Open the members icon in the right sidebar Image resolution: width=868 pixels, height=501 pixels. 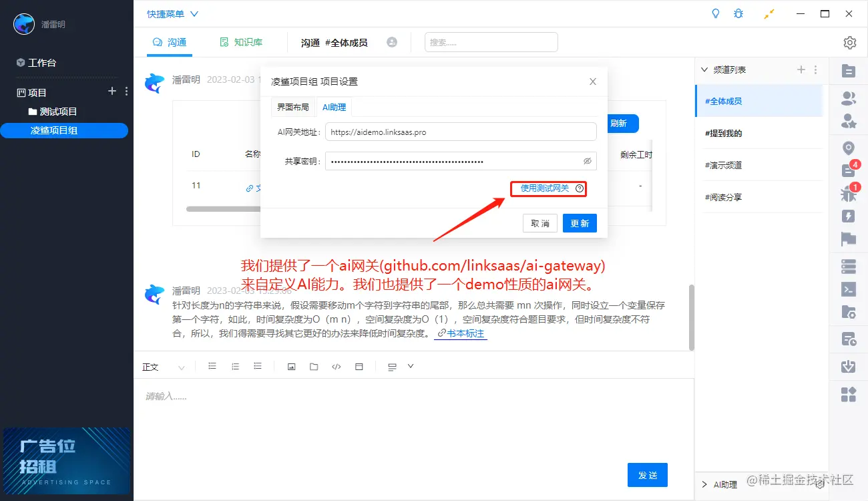coord(849,99)
